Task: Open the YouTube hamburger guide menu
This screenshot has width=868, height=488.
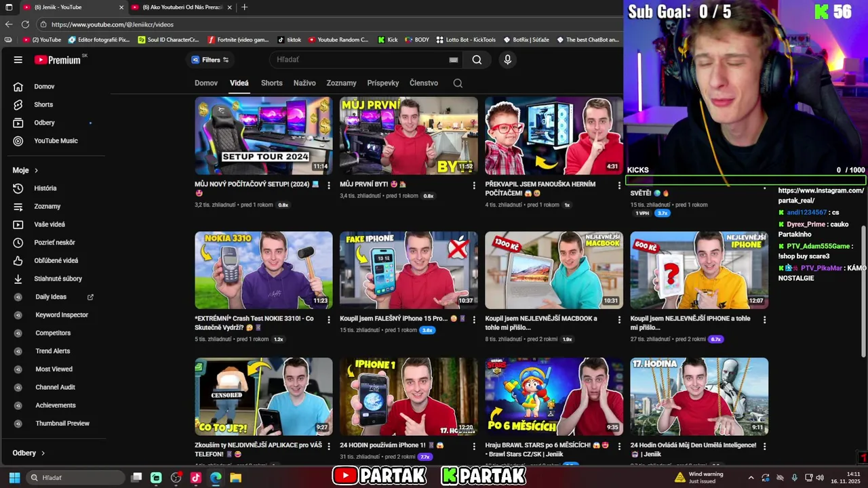Action: [x=18, y=60]
